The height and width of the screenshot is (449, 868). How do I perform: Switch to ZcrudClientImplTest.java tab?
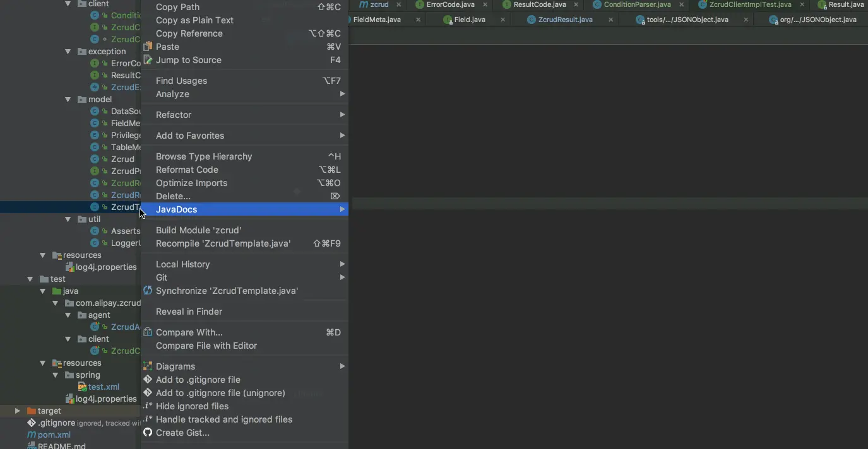point(750,4)
